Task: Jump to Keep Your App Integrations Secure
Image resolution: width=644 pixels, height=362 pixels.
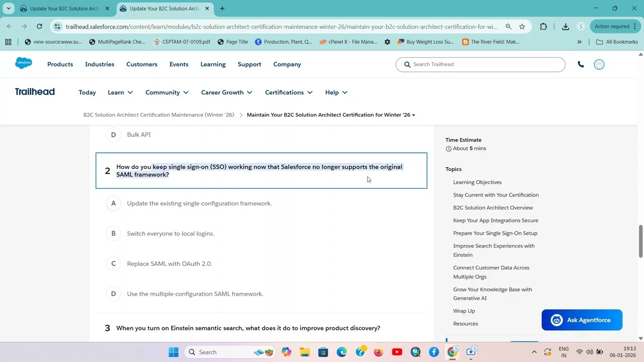Action: (496, 221)
